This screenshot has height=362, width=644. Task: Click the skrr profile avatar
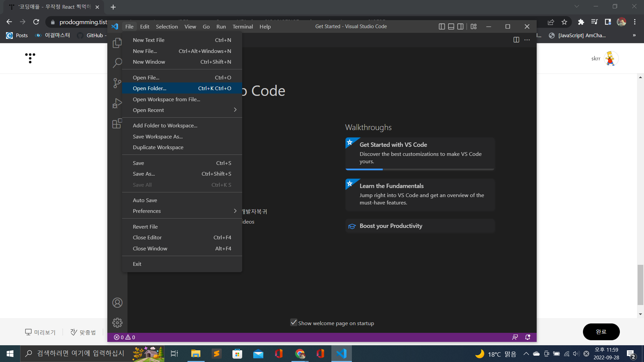tap(611, 58)
